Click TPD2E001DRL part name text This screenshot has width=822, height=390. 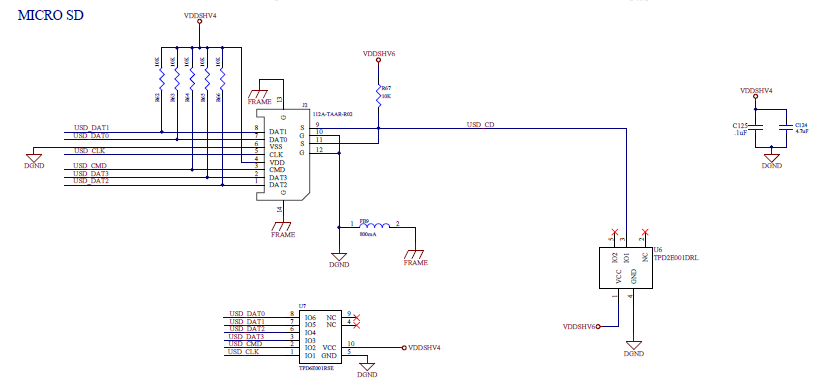(x=677, y=258)
